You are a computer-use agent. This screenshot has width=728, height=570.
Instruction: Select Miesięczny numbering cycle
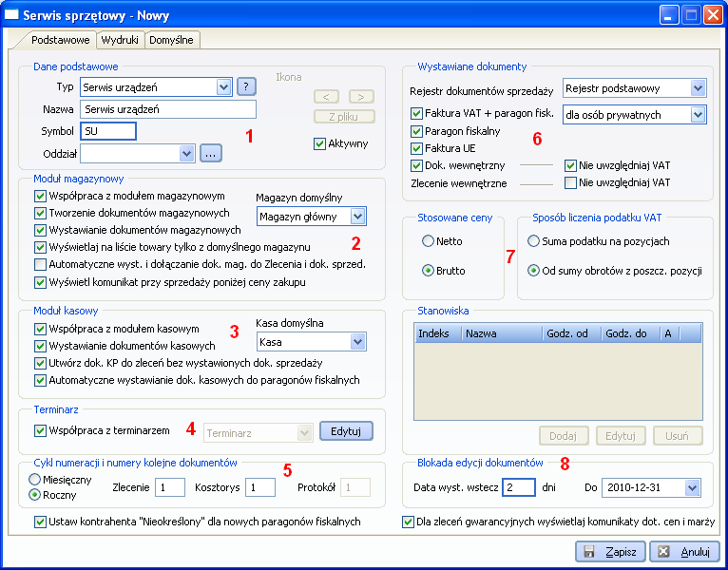click(x=34, y=479)
